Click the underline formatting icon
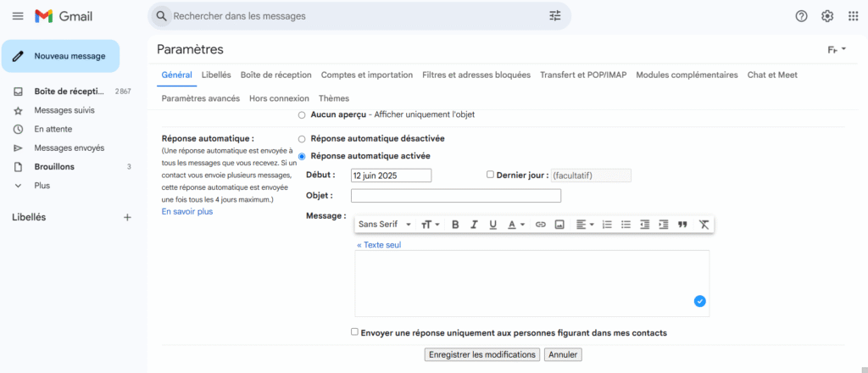 coord(492,225)
